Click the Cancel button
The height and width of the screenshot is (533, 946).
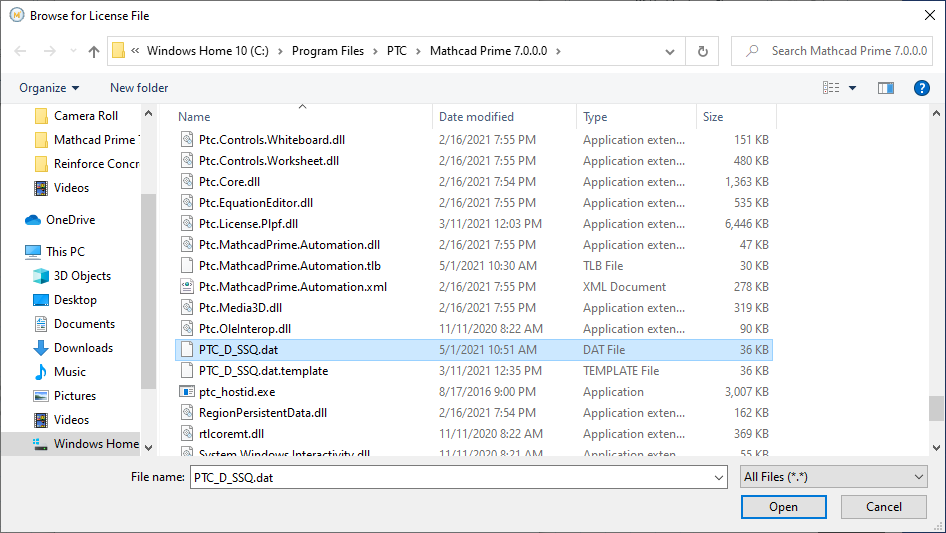(884, 507)
